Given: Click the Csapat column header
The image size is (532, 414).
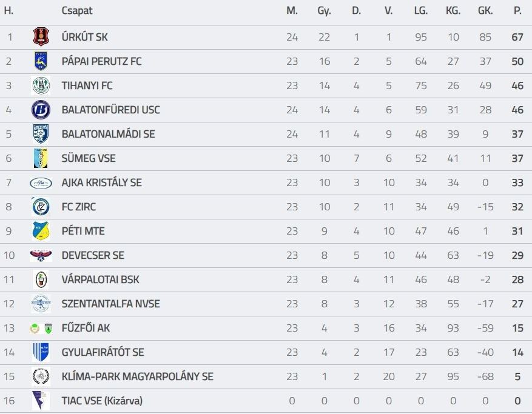Looking at the screenshot, I should [77, 11].
